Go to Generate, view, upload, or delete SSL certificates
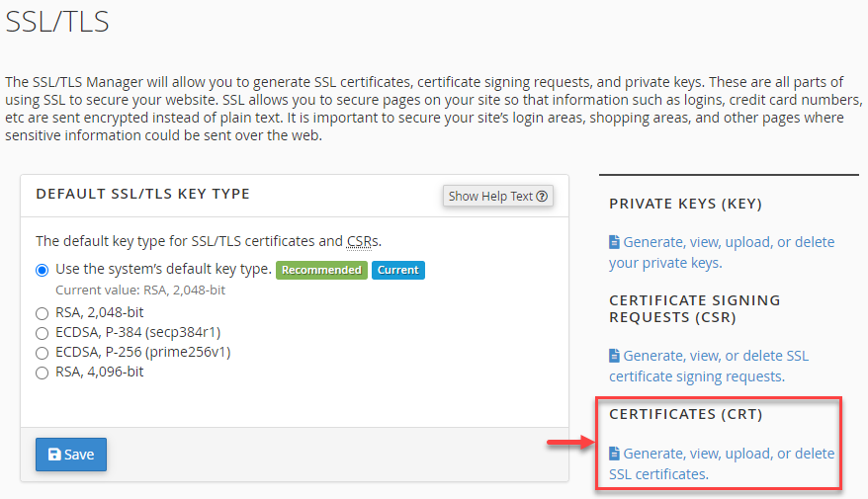The image size is (868, 499). [728, 463]
